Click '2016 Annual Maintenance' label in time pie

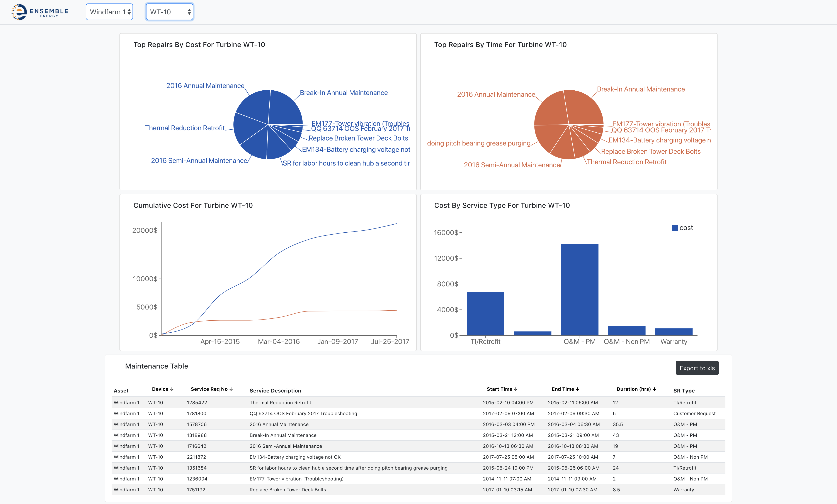(x=496, y=94)
